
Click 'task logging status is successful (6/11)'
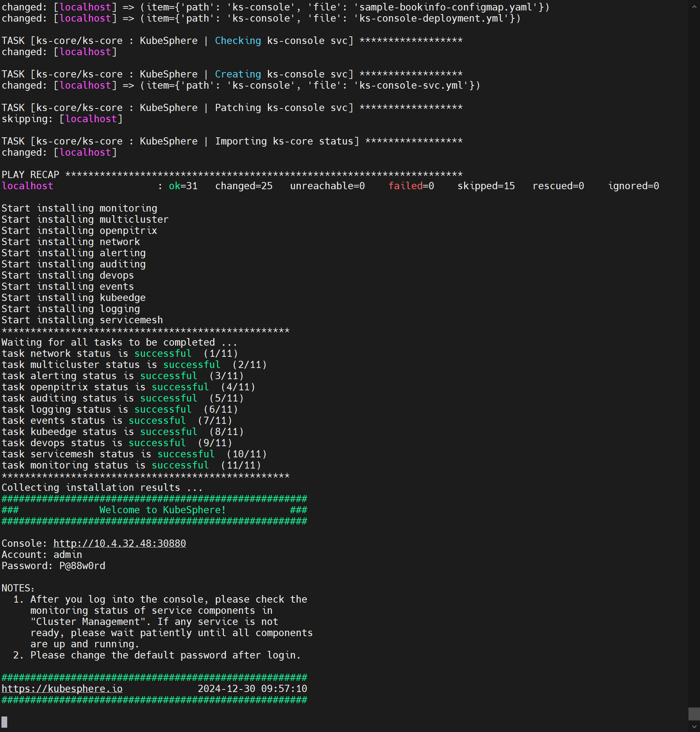click(x=119, y=409)
